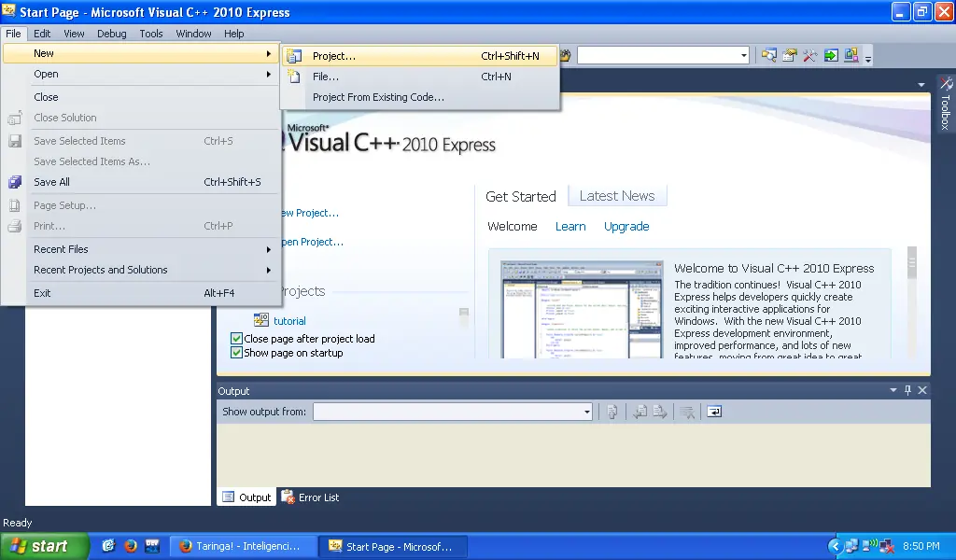Choose Project From Existing Code...
This screenshot has height=560, width=956.
419,97
